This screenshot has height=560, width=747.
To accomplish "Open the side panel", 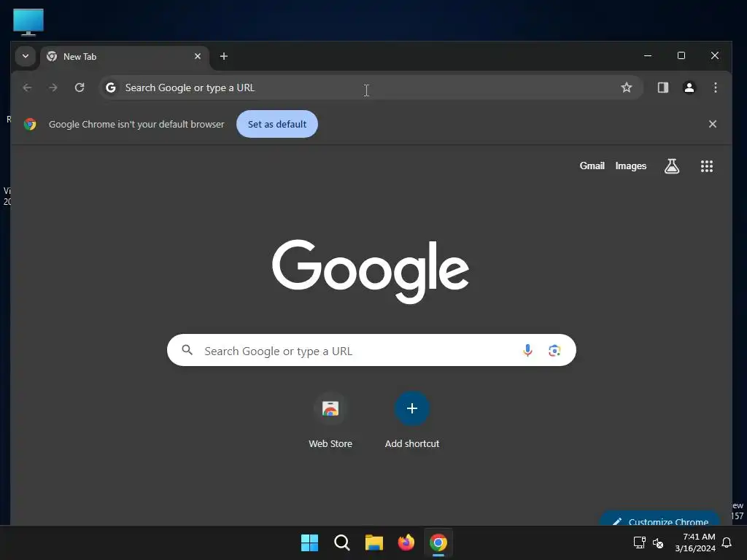I will pyautogui.click(x=662, y=87).
